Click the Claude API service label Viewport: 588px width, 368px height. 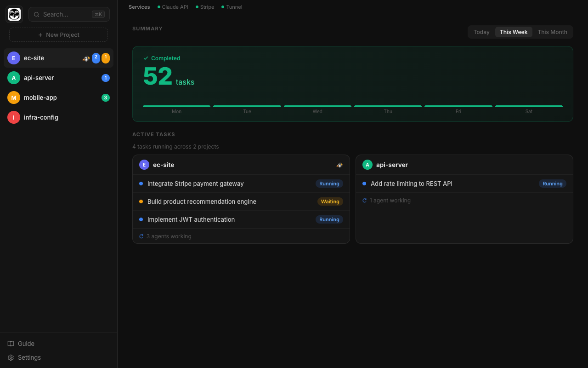click(x=175, y=7)
